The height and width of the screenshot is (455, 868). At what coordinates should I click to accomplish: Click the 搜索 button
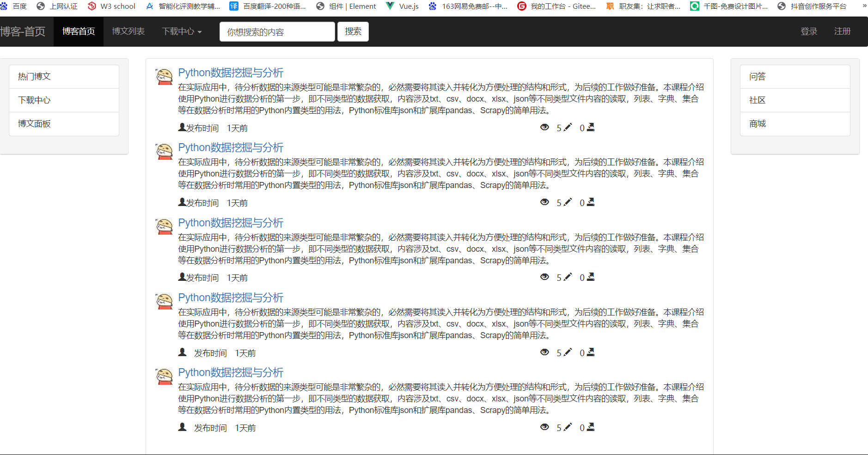353,31
